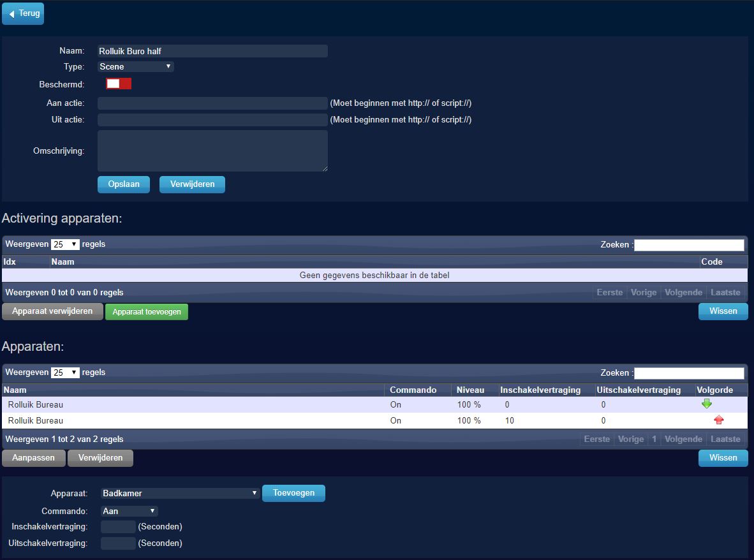Sort by Inschakelvertraging column header

(547, 390)
